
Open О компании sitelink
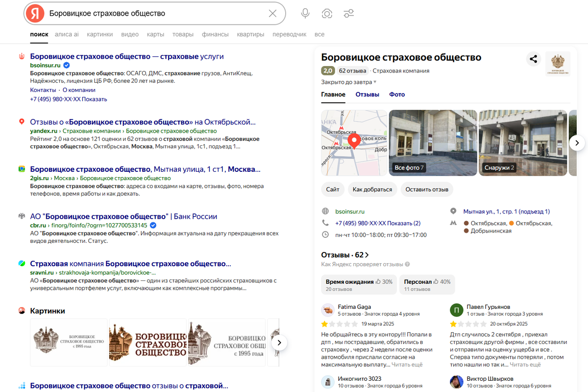tap(79, 90)
